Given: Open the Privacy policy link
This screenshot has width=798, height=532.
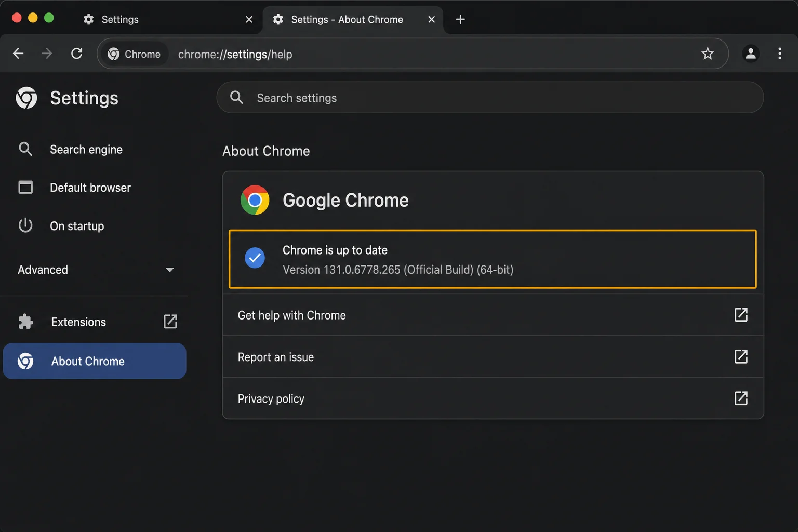Looking at the screenshot, I should pyautogui.click(x=493, y=398).
